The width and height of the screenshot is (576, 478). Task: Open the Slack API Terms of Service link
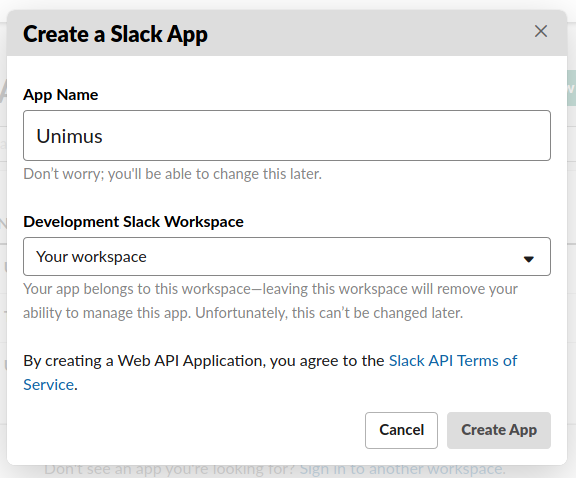click(453, 361)
